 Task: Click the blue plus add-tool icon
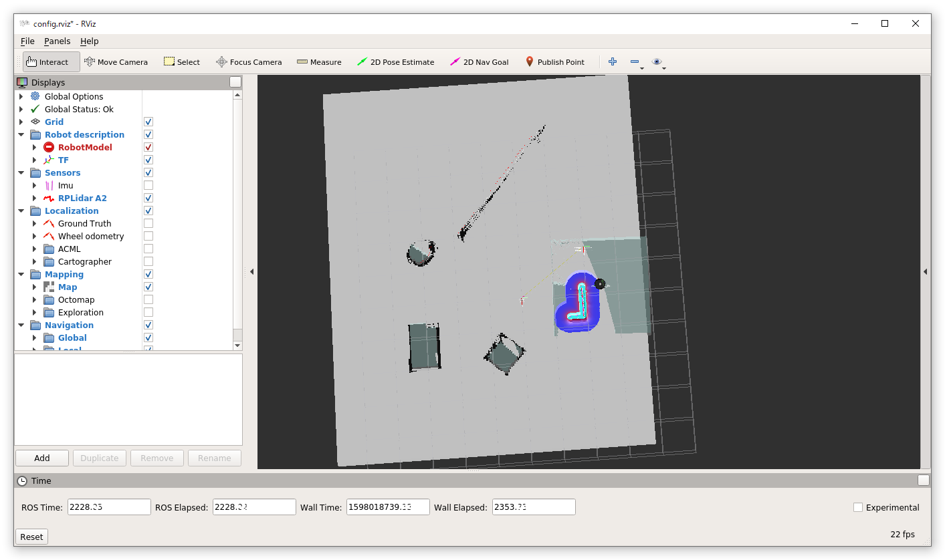[612, 62]
